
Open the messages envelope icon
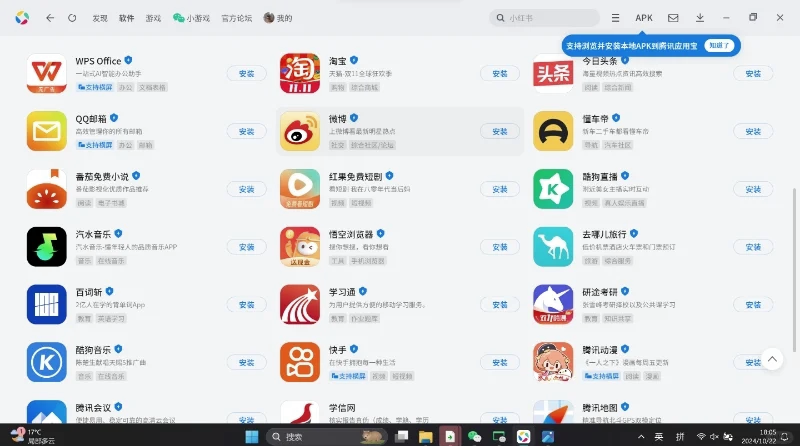pyautogui.click(x=673, y=18)
